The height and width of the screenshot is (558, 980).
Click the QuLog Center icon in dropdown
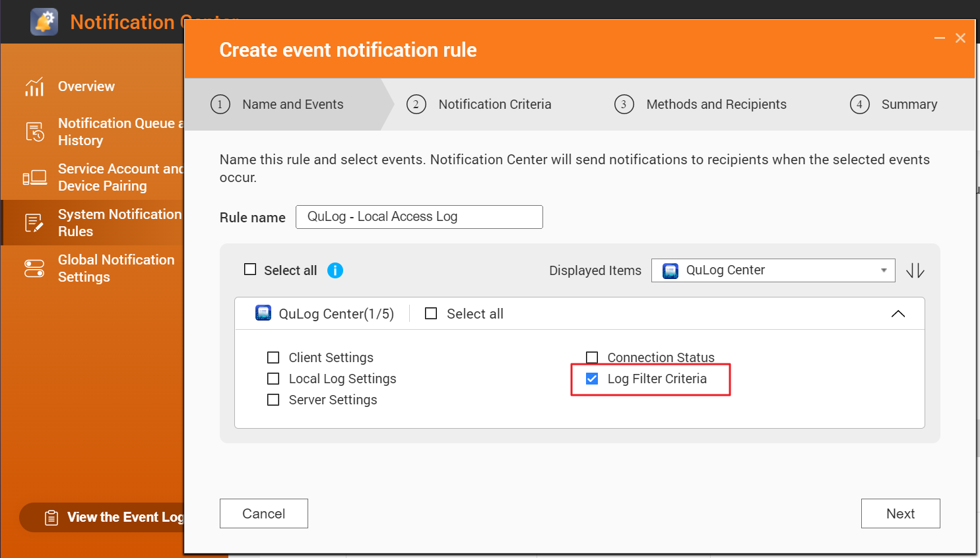pyautogui.click(x=670, y=270)
